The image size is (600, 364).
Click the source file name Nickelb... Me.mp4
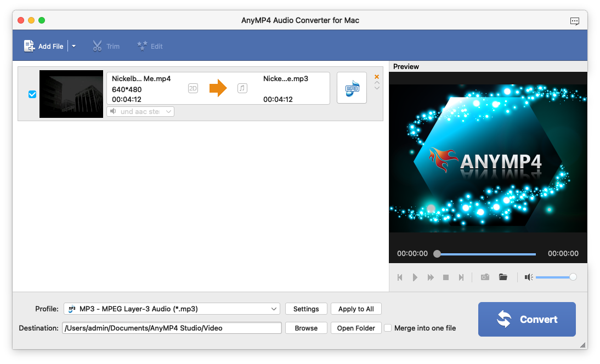point(141,78)
